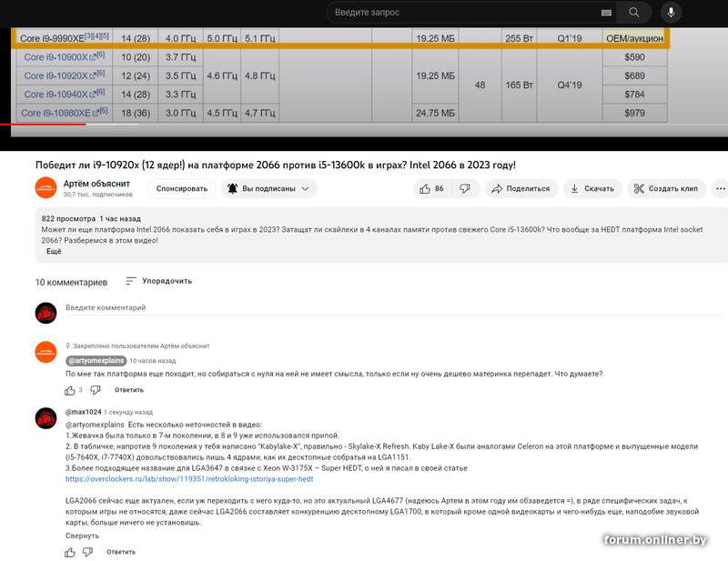
Task: Dislike the @max1024 comment
Action: pyautogui.click(x=87, y=552)
